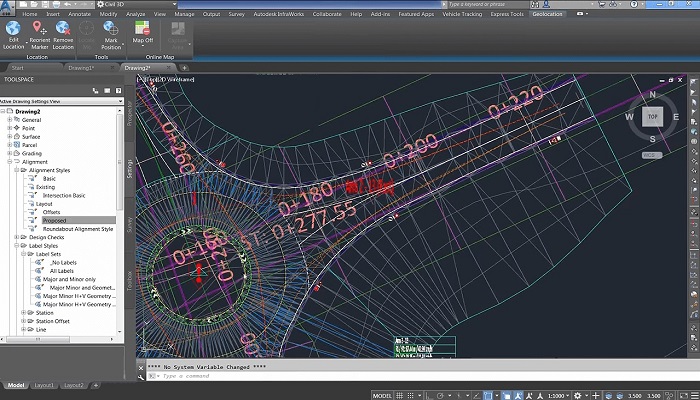This screenshot has width=700, height=400.
Task: Switch to the Drawing1 document tab
Action: [80, 67]
